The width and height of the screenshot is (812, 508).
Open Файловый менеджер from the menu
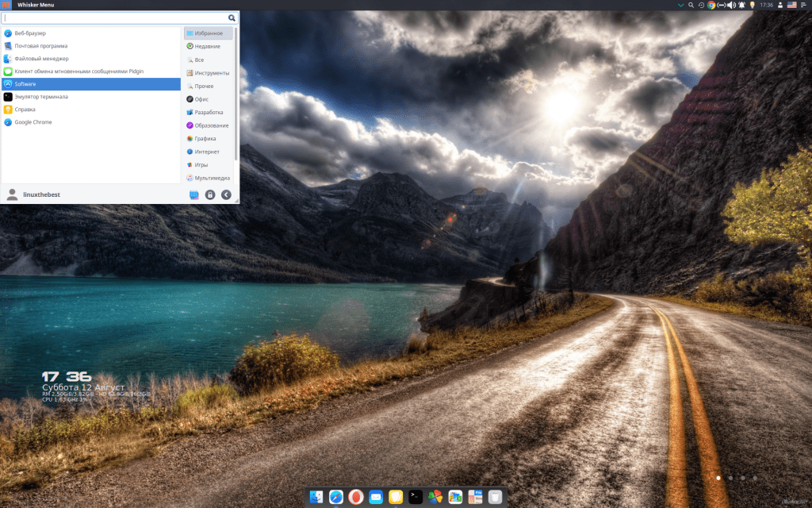91,59
